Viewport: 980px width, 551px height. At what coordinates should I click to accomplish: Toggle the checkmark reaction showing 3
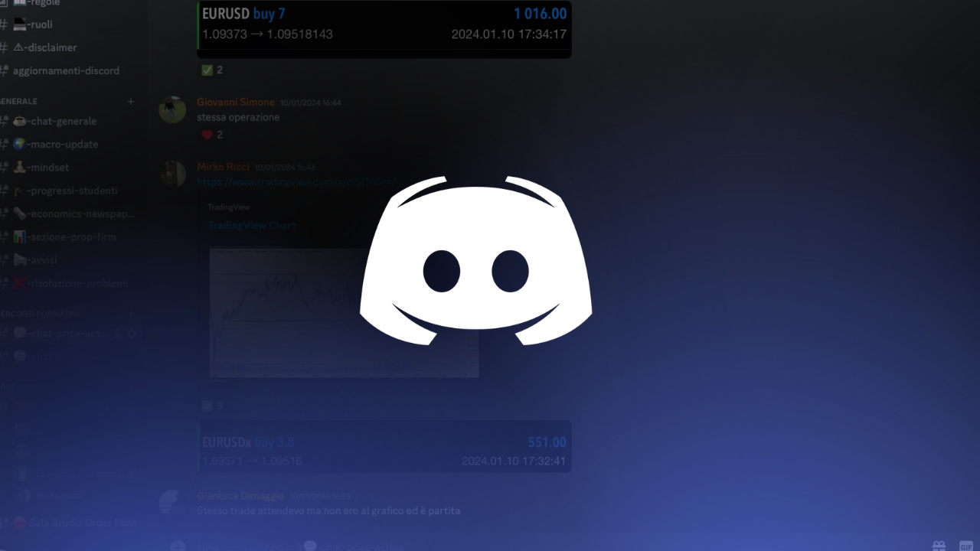(212, 406)
